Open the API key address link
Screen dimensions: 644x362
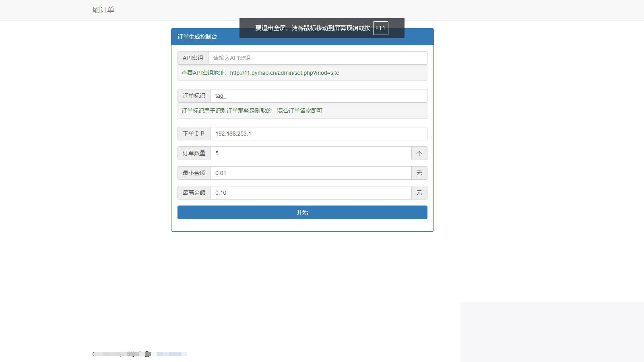click(284, 73)
